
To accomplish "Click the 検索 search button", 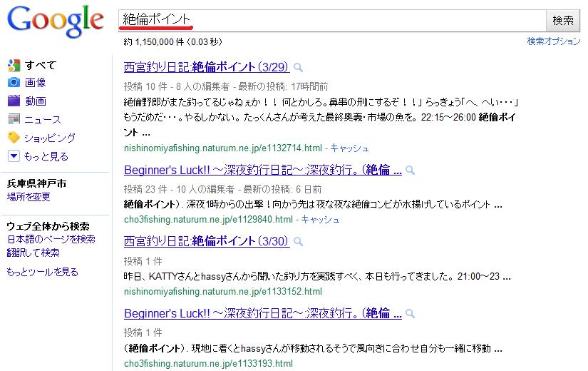I will (x=563, y=20).
